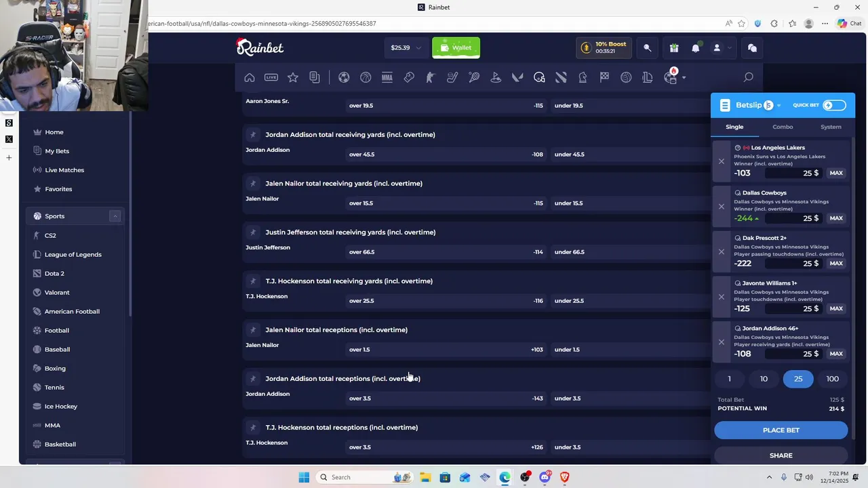Click MAX for Los Angeles Lakers bet

[836, 173]
